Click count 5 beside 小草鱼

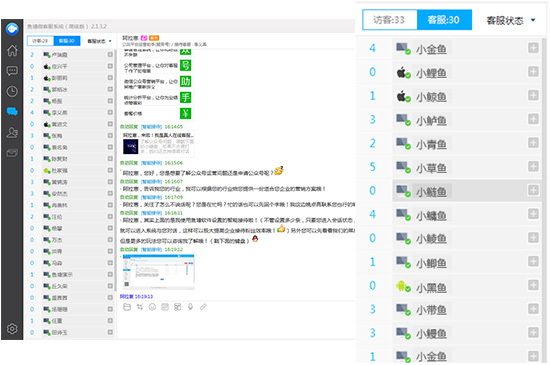[373, 167]
